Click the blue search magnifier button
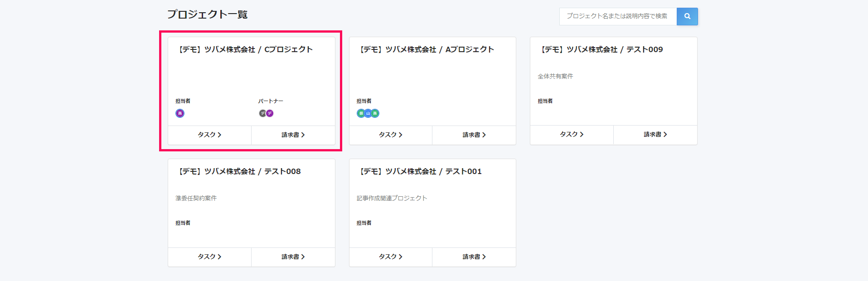Viewport: 868px width, 281px height. (x=687, y=16)
